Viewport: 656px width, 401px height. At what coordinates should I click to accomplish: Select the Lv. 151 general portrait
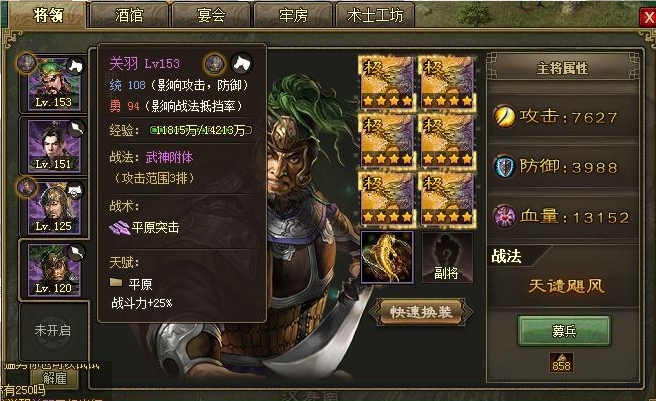click(54, 145)
